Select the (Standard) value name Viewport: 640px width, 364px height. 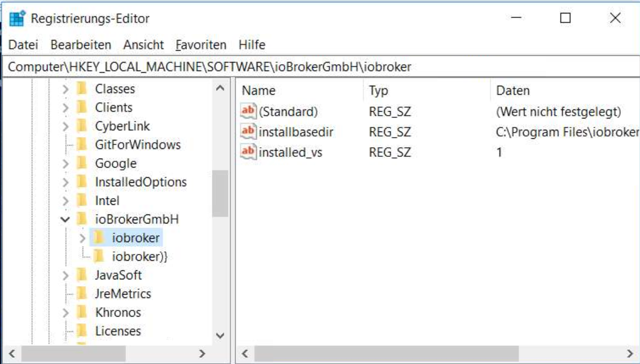point(288,111)
